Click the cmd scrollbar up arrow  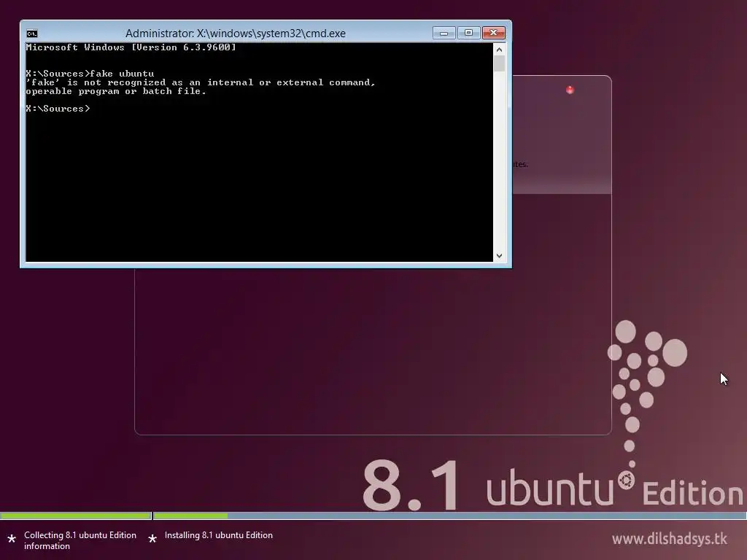(x=499, y=49)
